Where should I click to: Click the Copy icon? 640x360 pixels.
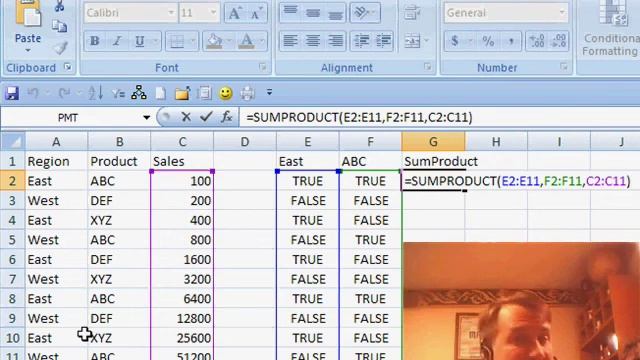pos(60,27)
